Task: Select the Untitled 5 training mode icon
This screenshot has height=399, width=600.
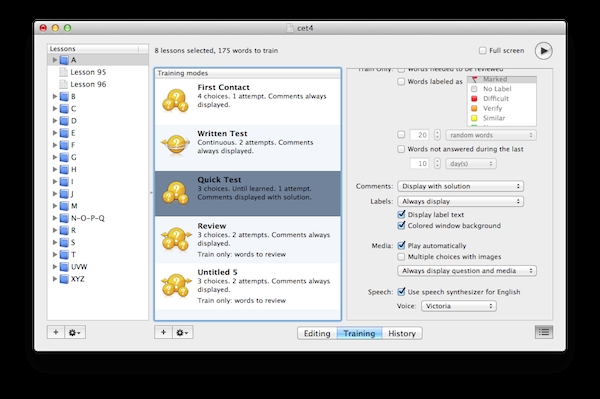Action: click(176, 285)
